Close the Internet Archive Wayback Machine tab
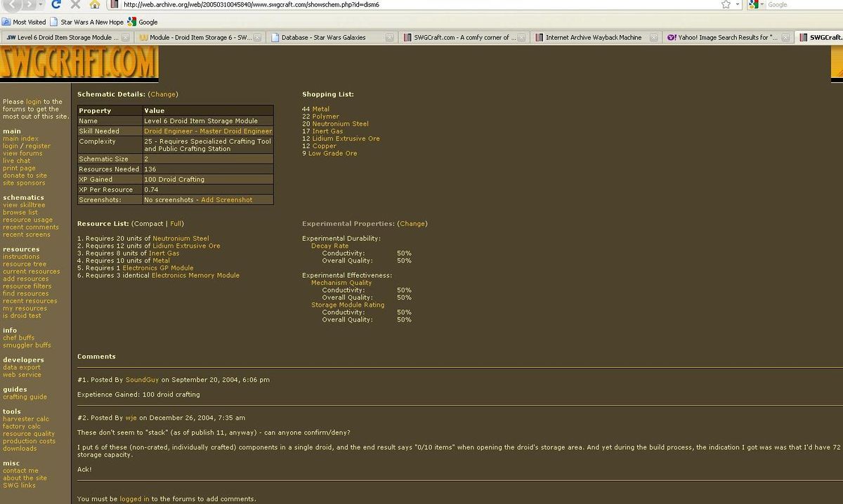Screen dimensions: 843x504 (x=653, y=37)
